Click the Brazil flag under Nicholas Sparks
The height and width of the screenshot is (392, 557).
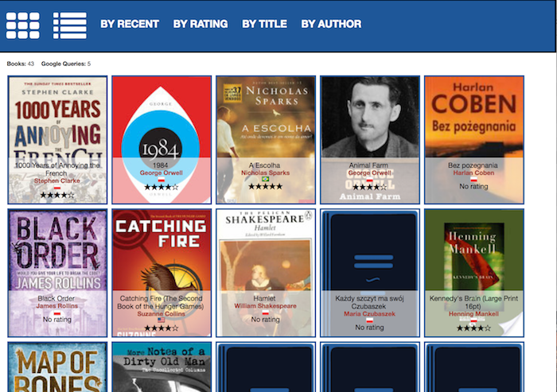tap(265, 180)
